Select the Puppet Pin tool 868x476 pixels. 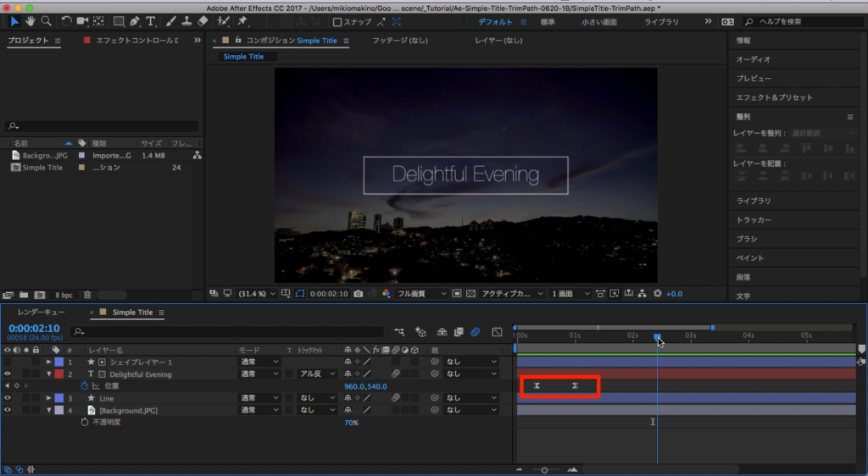click(242, 21)
